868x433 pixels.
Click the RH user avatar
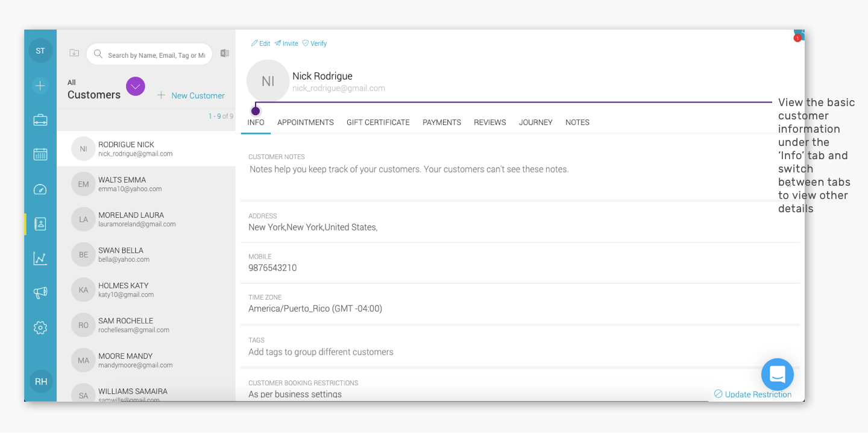(41, 382)
